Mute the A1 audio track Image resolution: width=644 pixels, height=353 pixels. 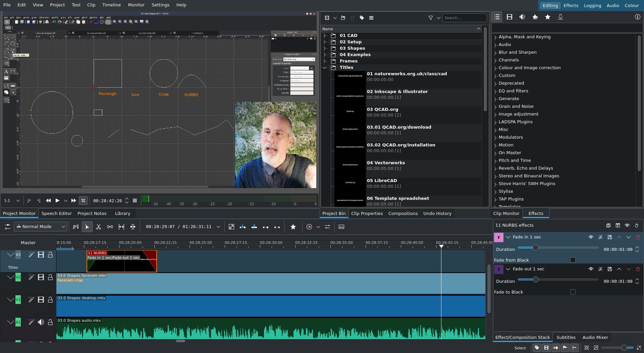(x=41, y=322)
